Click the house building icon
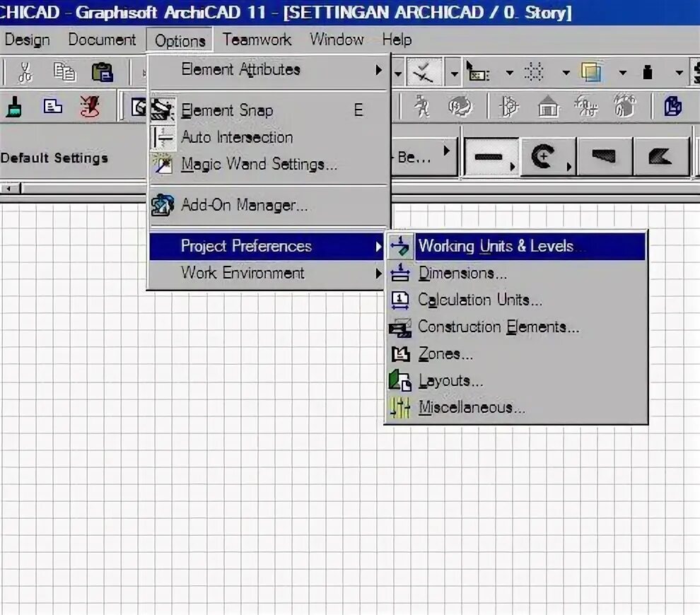Screen dimensions: 700x615 [548, 106]
